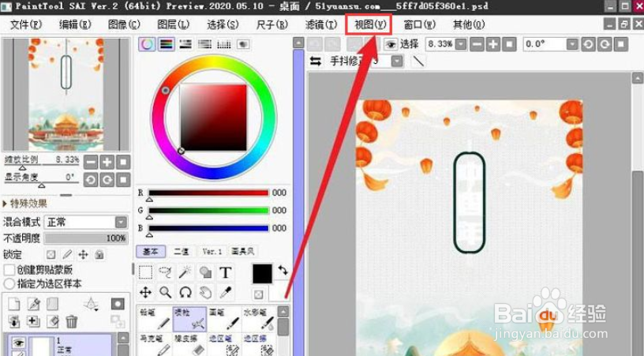Open 手抖修正 stabilizer dropdown
Image resolution: width=644 pixels, height=356 pixels.
pos(397,62)
